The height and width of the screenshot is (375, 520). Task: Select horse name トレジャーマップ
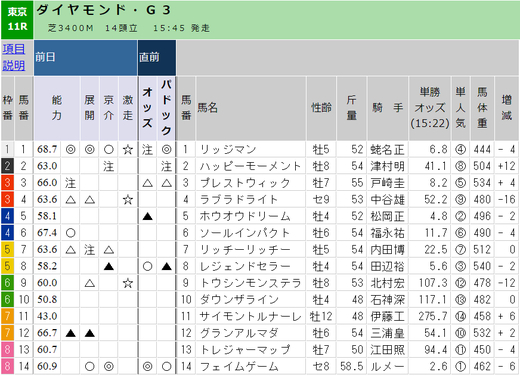tap(245, 349)
